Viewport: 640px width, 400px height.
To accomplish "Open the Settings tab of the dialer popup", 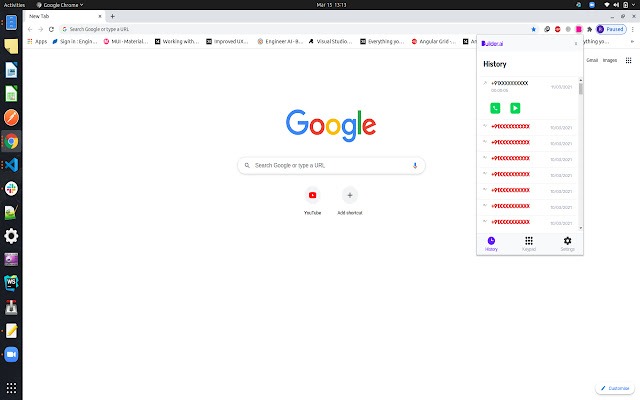I will point(567,244).
